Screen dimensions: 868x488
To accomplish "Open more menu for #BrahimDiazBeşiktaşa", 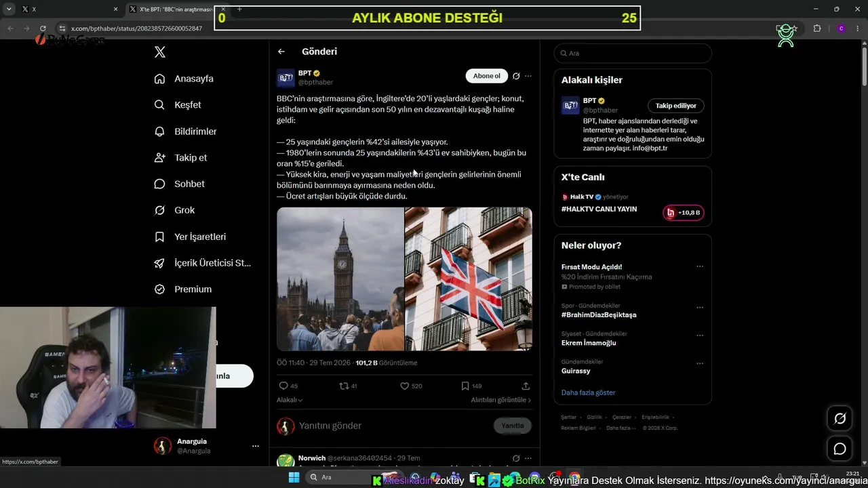I will pos(700,307).
